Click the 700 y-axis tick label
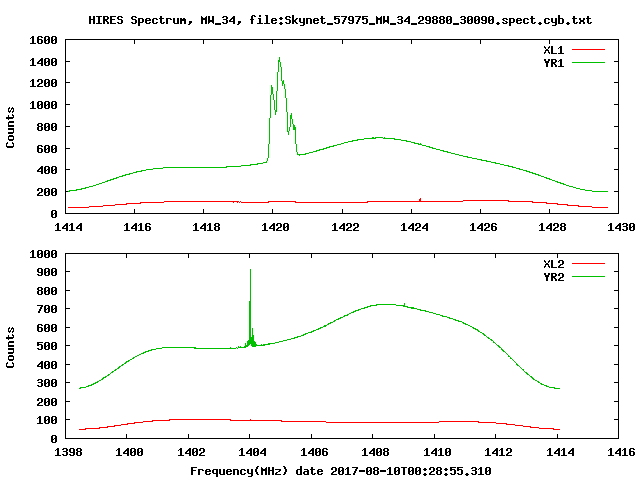Image resolution: width=640 pixels, height=480 pixels. click(x=47, y=309)
